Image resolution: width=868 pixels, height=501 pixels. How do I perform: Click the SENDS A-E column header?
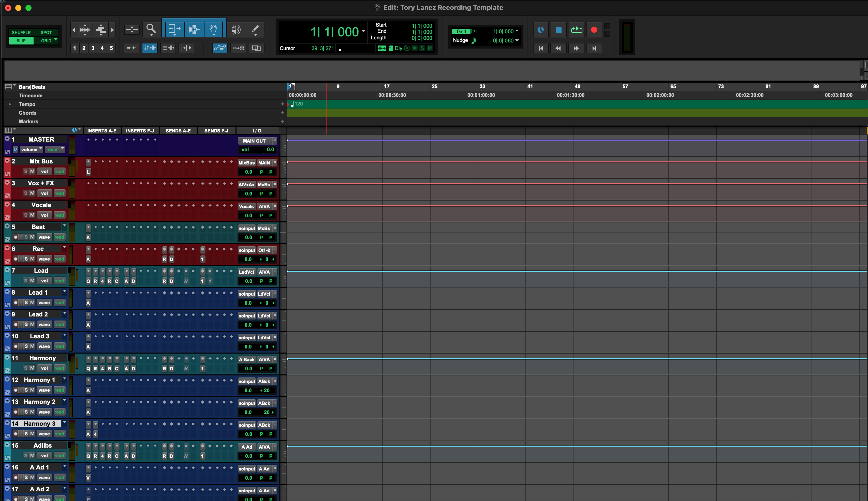pyautogui.click(x=178, y=131)
